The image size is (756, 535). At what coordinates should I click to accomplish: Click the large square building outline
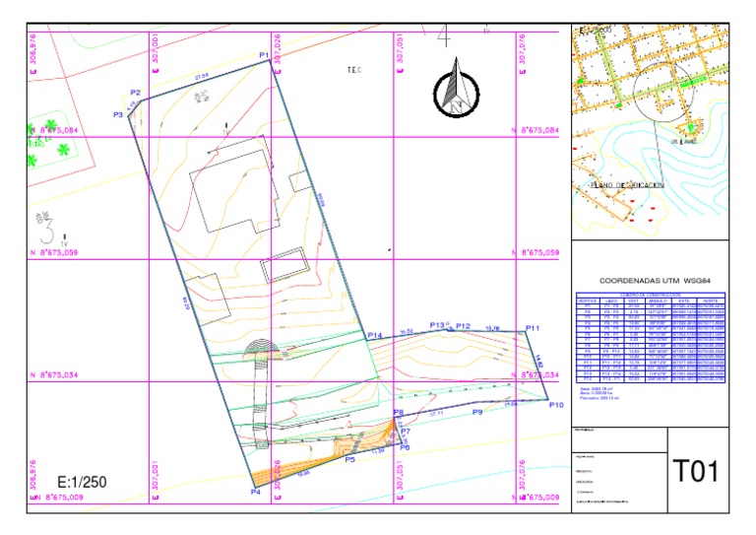(235, 191)
